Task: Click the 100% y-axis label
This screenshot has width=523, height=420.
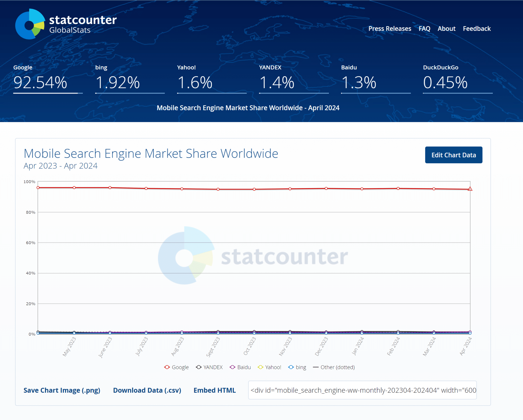Action: click(29, 182)
